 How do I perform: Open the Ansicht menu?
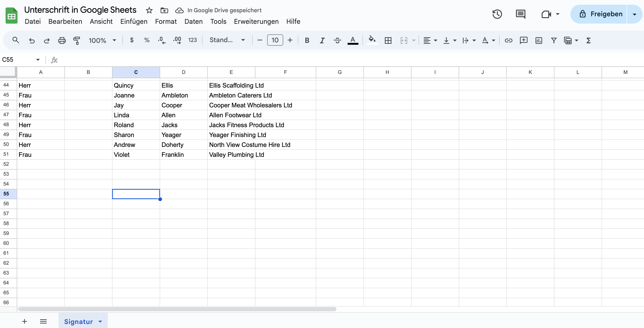click(101, 21)
